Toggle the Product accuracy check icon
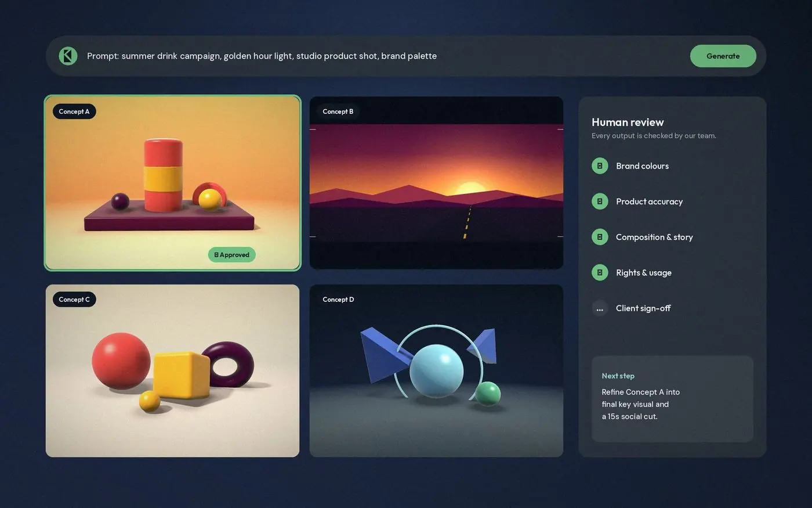812x508 pixels. tap(600, 201)
